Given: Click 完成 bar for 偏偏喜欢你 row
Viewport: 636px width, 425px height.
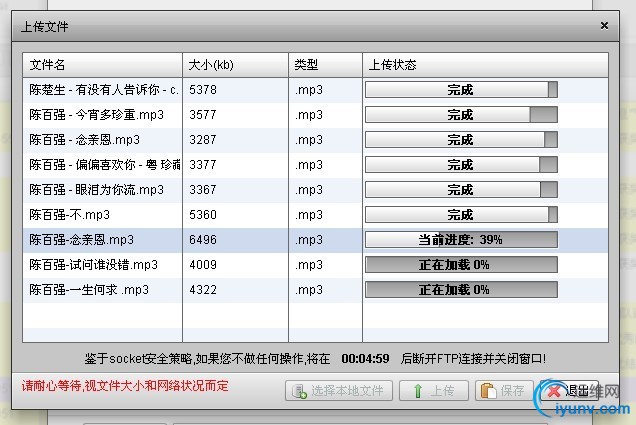Looking at the screenshot, I should [x=461, y=165].
